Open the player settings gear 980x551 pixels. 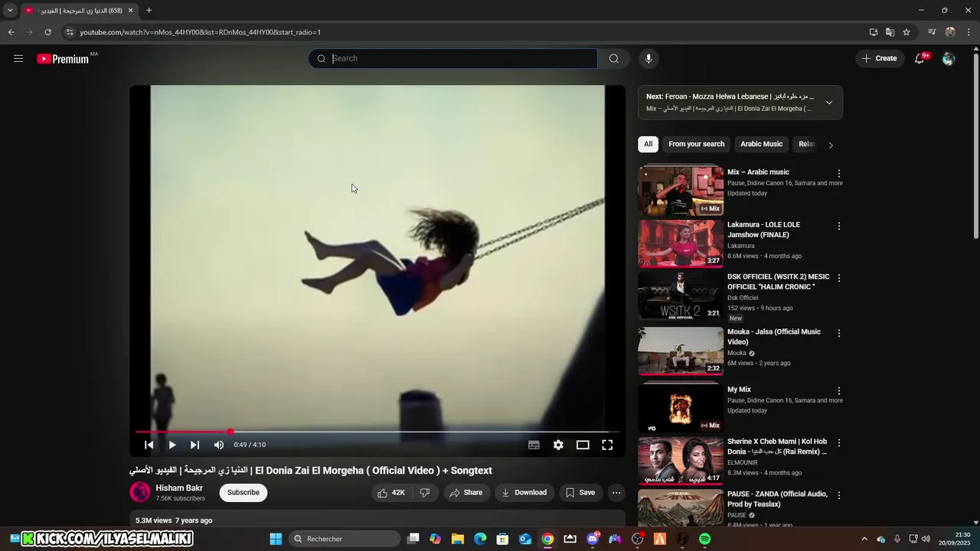coord(558,445)
